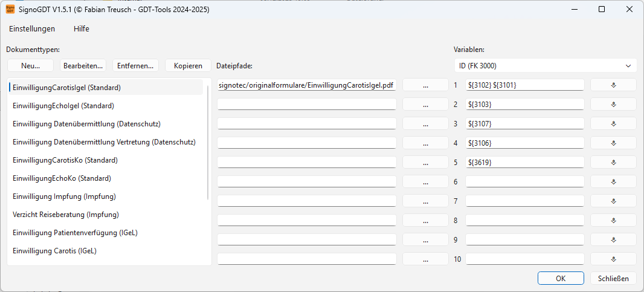644x292 pixels.
Task: Click the insert arrow icon next to ${3103}
Action: point(613,105)
